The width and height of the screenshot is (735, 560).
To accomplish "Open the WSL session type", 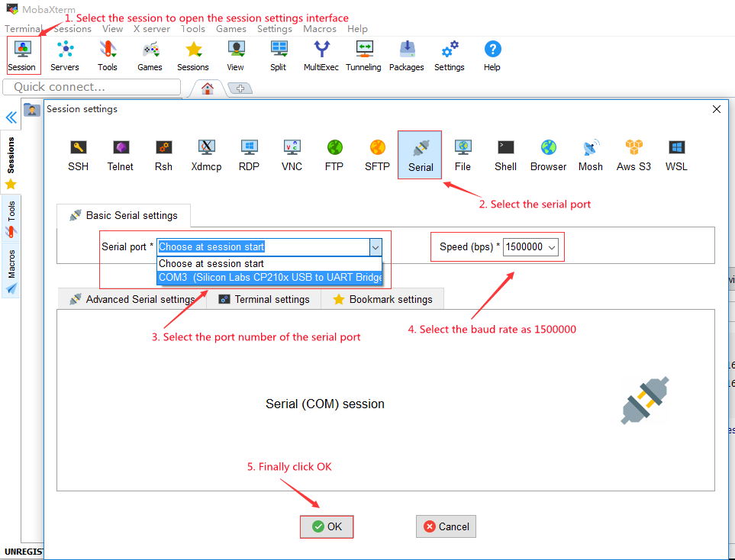I will (676, 155).
